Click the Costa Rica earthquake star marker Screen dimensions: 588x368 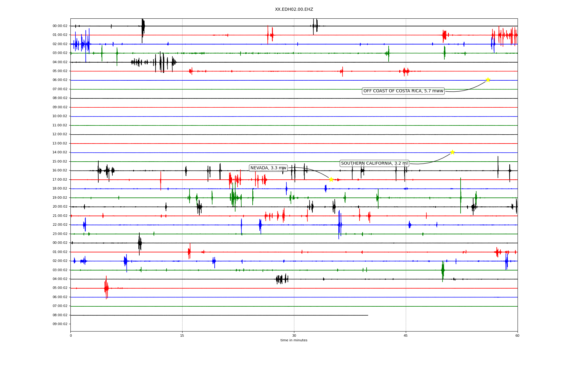click(488, 80)
